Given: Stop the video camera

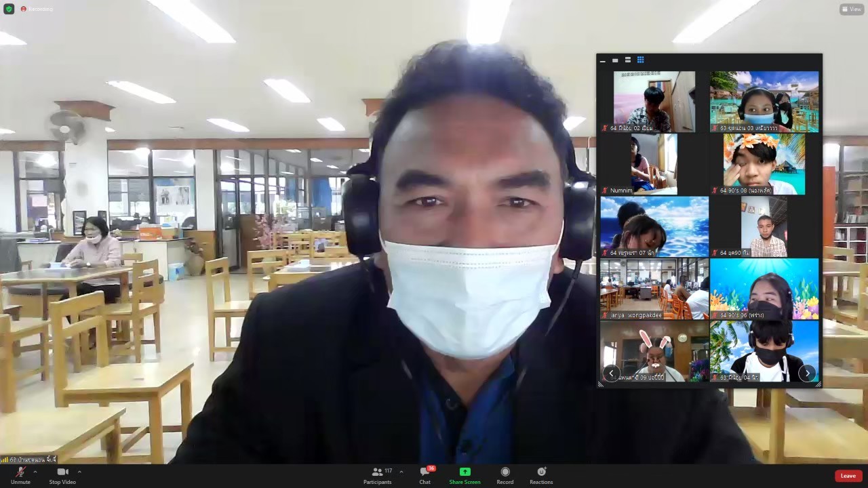Looking at the screenshot, I should [62, 472].
